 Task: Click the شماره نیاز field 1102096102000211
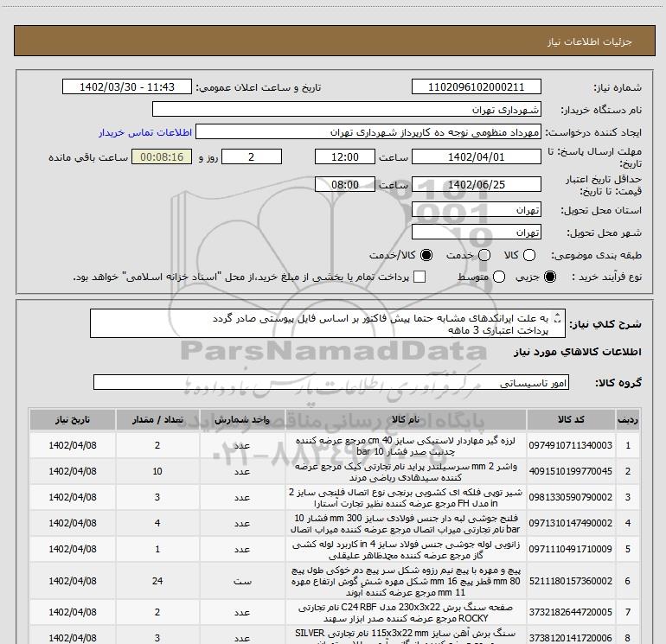click(476, 87)
